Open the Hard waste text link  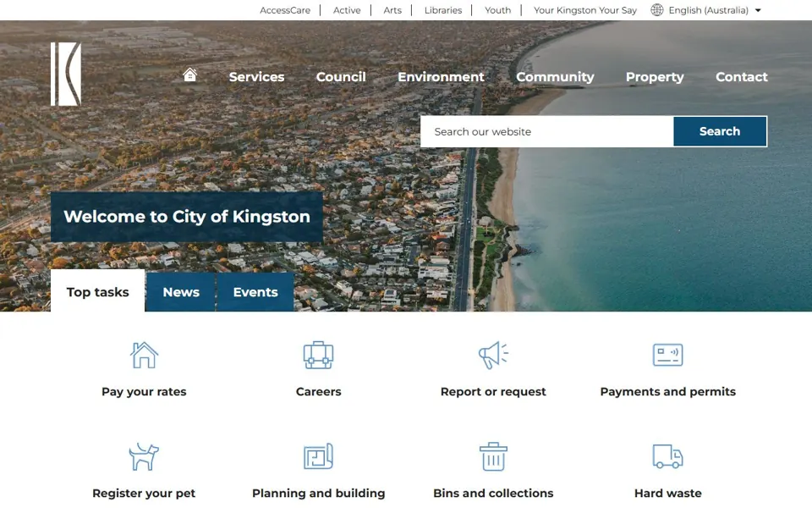point(667,493)
